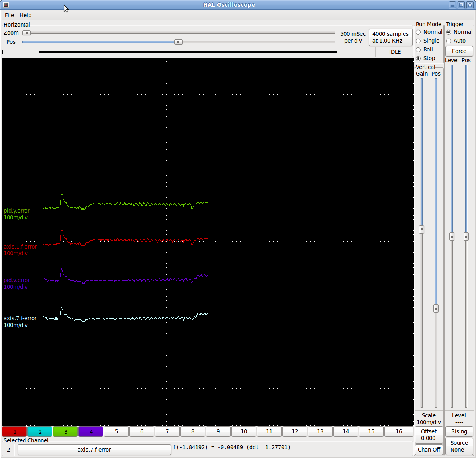Select green channel 3 button

[65, 431]
